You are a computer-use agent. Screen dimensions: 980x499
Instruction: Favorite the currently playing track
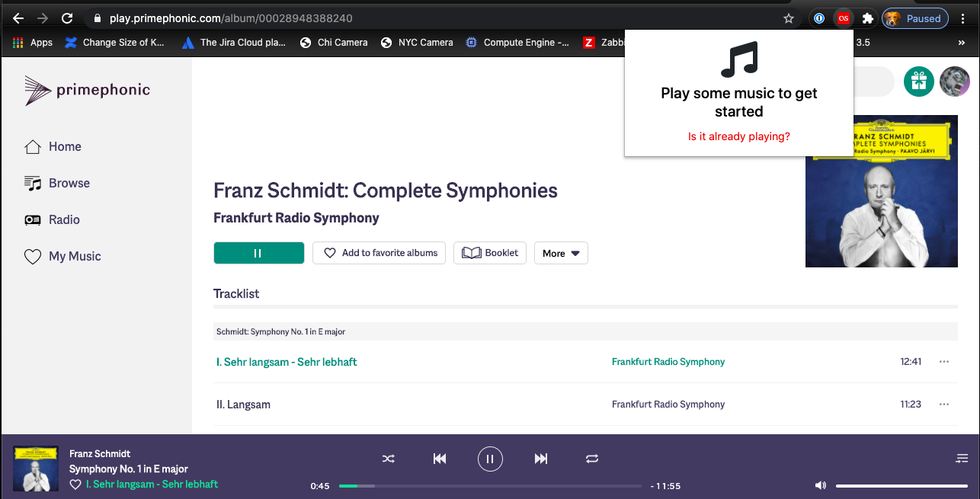pos(75,484)
